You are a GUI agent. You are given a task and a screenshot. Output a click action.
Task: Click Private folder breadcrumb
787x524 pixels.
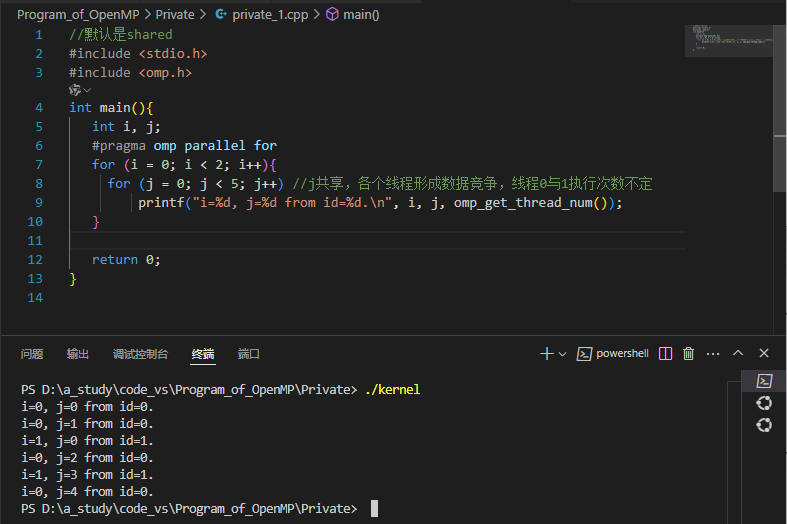click(175, 15)
